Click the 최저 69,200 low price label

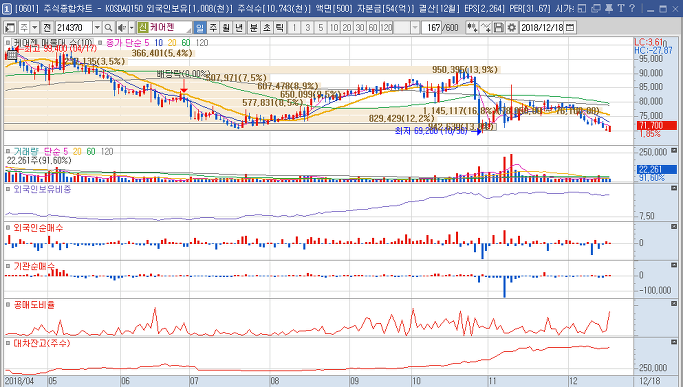pos(431,131)
